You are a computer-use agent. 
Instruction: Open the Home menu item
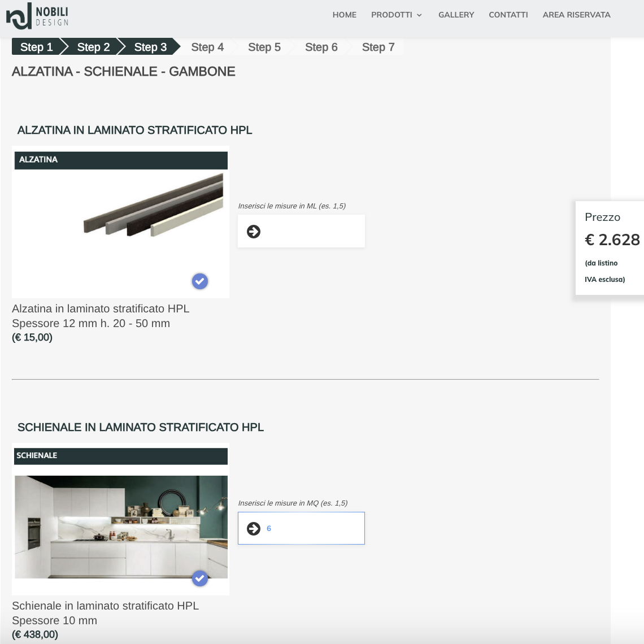[x=344, y=15]
